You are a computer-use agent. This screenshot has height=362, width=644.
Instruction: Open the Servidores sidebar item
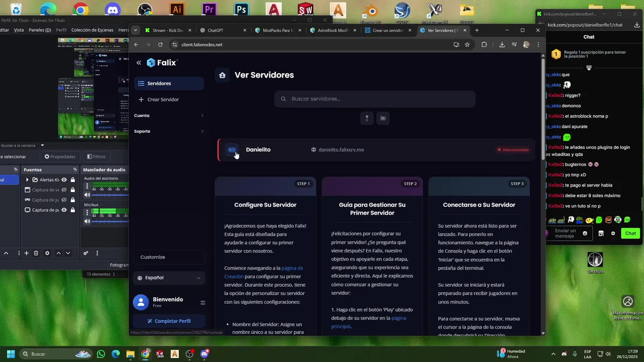[169, 83]
